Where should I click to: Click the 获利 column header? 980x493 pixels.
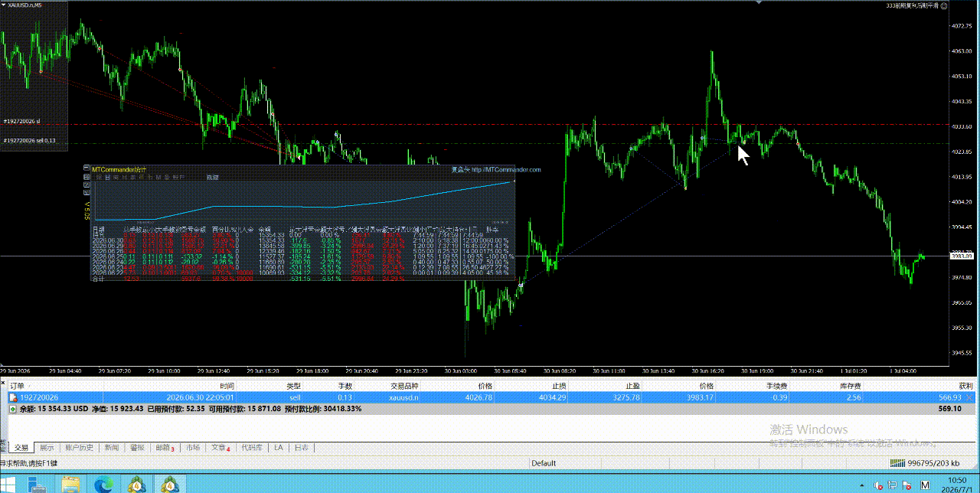(x=965, y=387)
